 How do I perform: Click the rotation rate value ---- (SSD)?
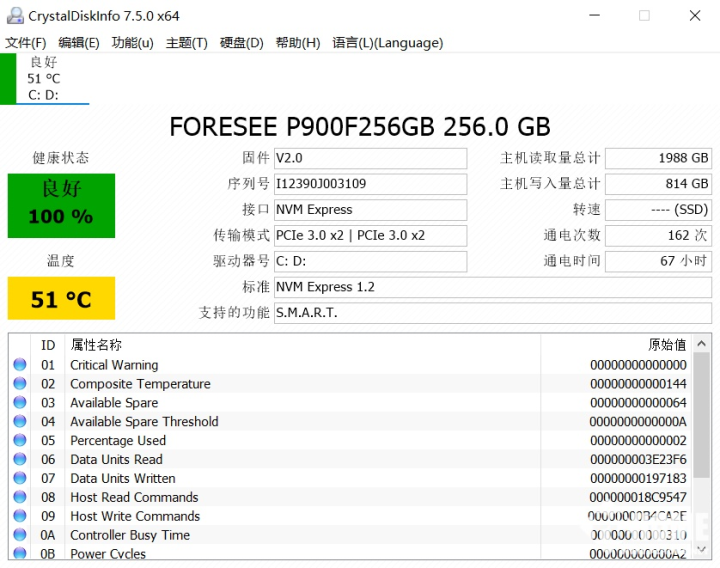(658, 209)
